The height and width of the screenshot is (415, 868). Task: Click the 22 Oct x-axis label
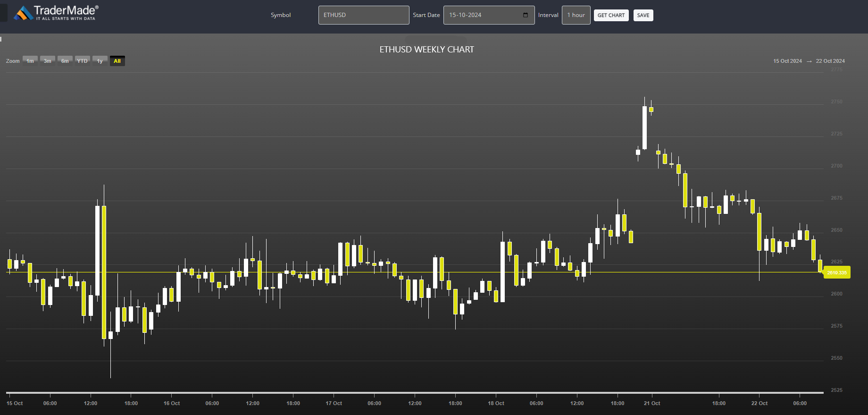tap(759, 403)
